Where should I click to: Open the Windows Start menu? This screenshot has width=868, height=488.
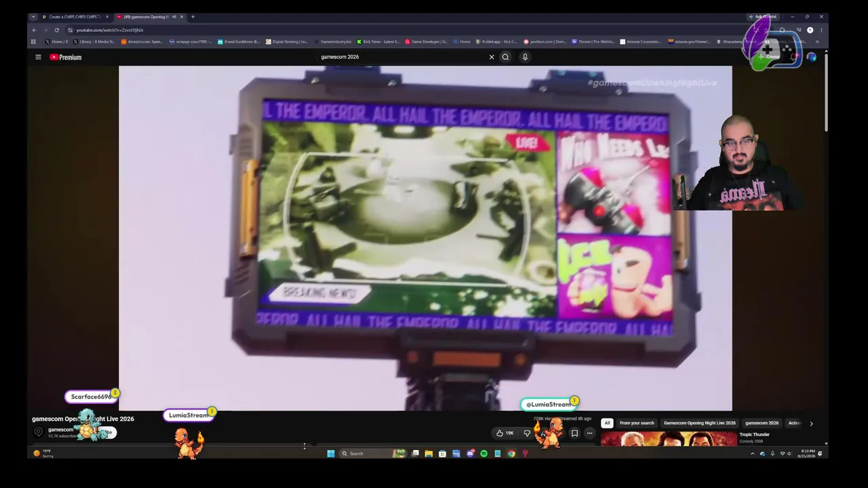[330, 453]
